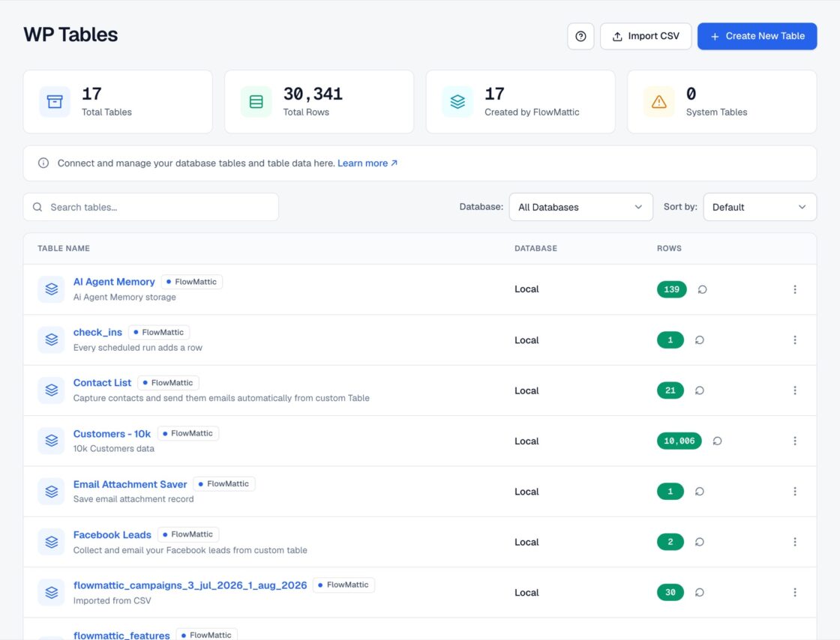Open three-dot menu for Facebook Leads
This screenshot has width=840, height=640.
click(795, 542)
